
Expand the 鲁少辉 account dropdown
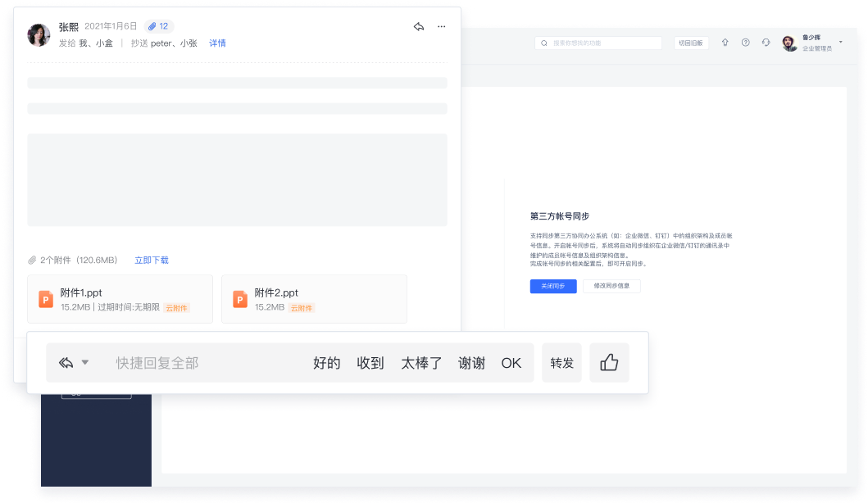(840, 42)
